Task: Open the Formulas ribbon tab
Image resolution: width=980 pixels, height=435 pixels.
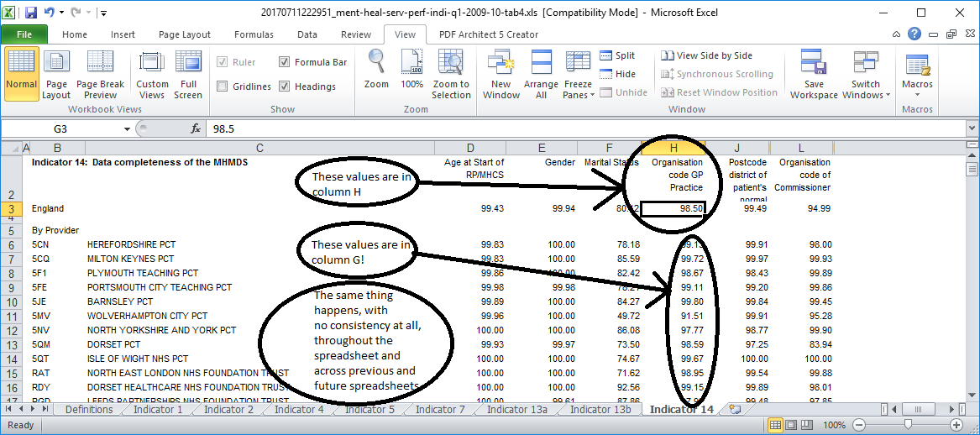Action: [x=254, y=35]
